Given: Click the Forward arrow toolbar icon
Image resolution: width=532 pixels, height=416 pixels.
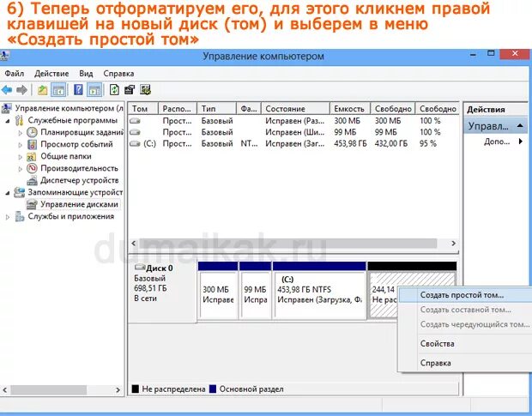Looking at the screenshot, I should click(x=21, y=90).
